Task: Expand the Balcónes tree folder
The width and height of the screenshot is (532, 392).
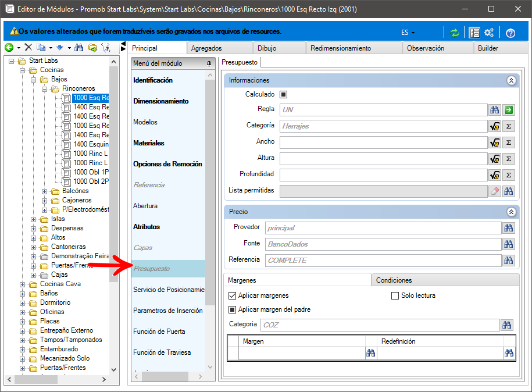Action: (44, 191)
